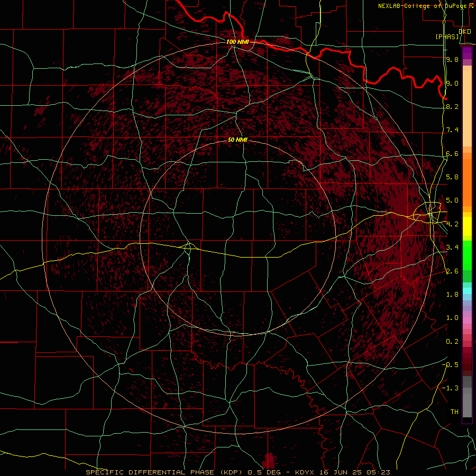Click the TH threshold legend label
This screenshot has height=476, width=476.
[454, 412]
